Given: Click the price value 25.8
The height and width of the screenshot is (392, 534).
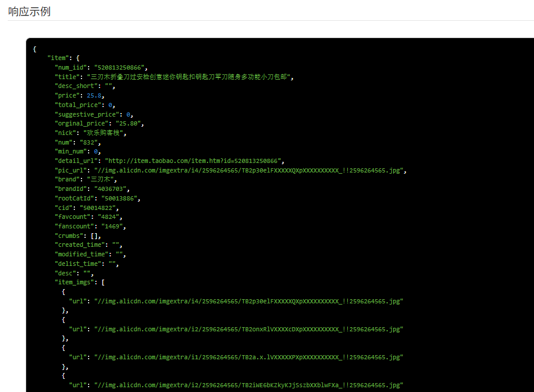Looking at the screenshot, I should pyautogui.click(x=94, y=96).
